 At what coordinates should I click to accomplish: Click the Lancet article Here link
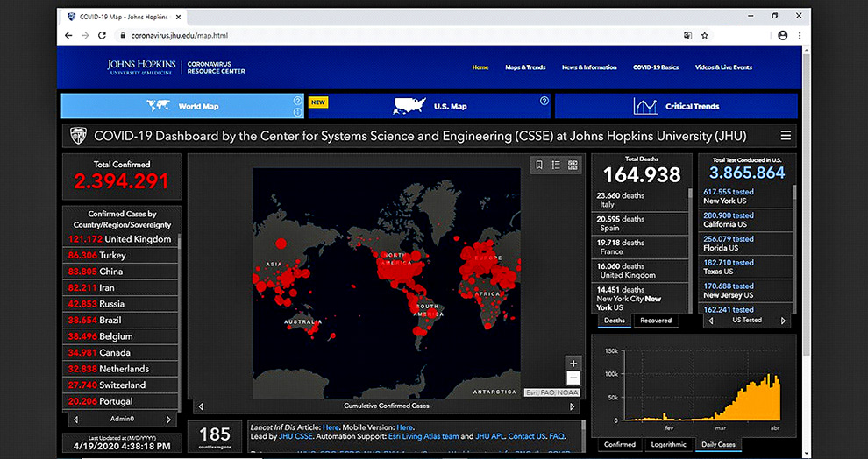coord(331,427)
